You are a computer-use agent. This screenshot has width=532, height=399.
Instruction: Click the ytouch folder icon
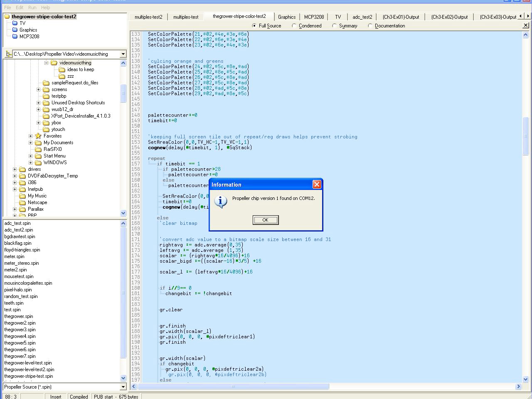click(x=46, y=129)
